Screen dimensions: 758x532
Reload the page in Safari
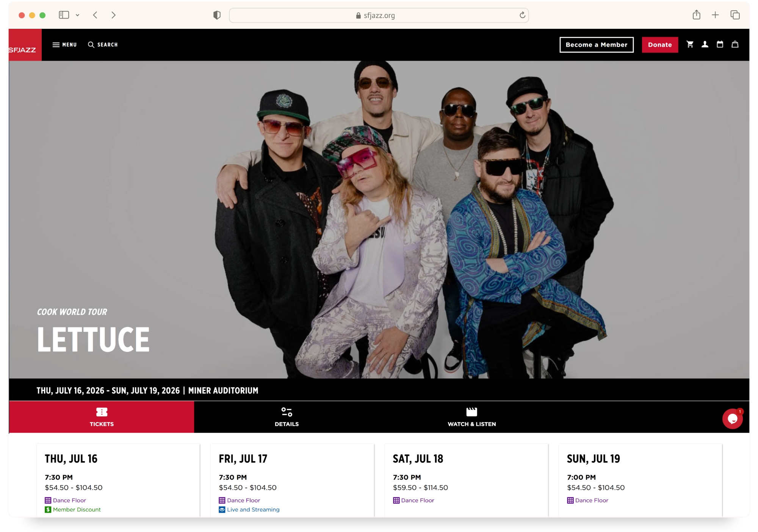pyautogui.click(x=522, y=15)
